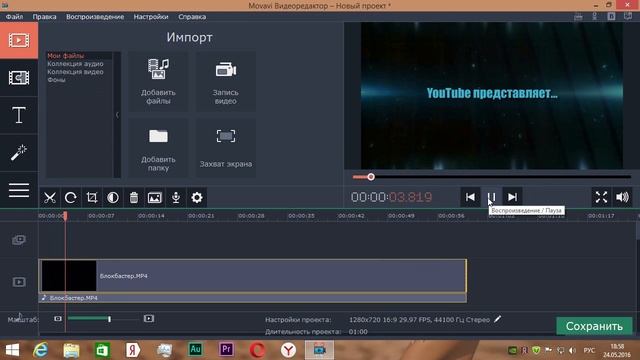
Task: Click Record Video tile
Action: coord(226,82)
